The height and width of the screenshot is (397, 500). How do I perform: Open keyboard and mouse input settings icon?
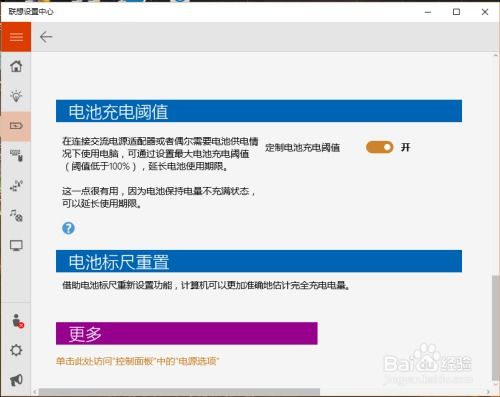[x=16, y=156]
